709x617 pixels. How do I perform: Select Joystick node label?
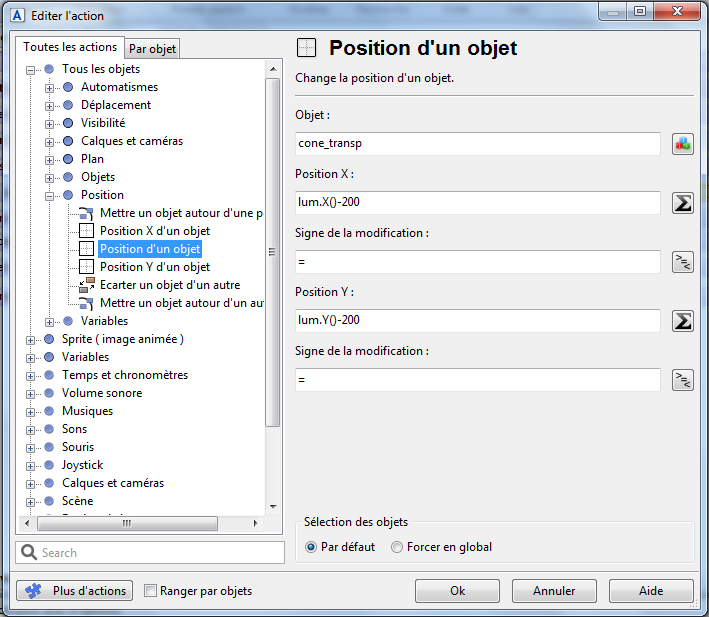[x=82, y=465]
